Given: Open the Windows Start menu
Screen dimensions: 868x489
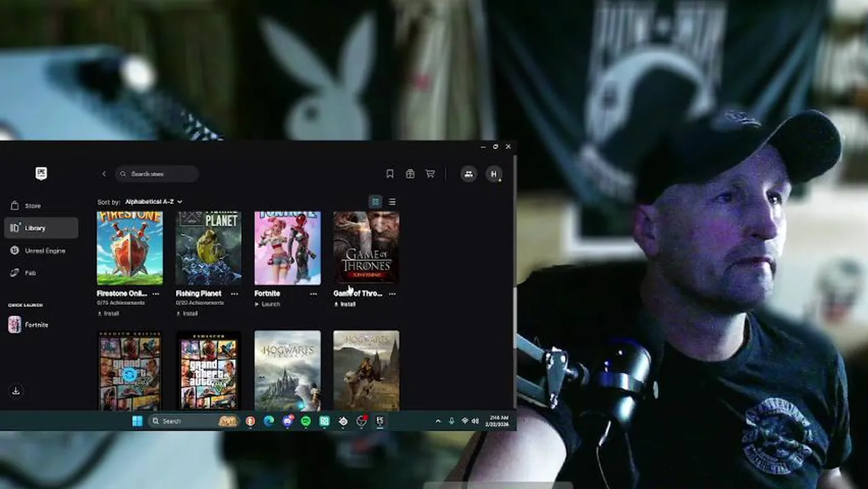Looking at the screenshot, I should coord(137,421).
